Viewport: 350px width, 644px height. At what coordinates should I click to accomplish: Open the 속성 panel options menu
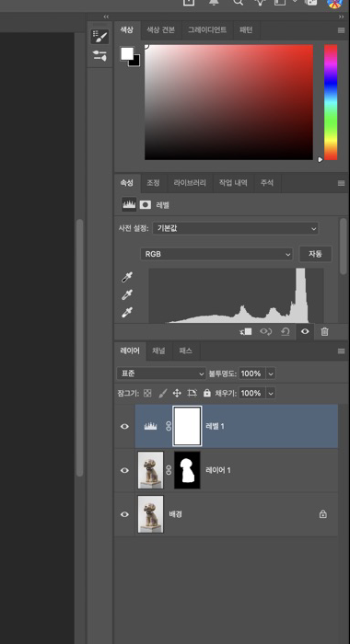[341, 183]
